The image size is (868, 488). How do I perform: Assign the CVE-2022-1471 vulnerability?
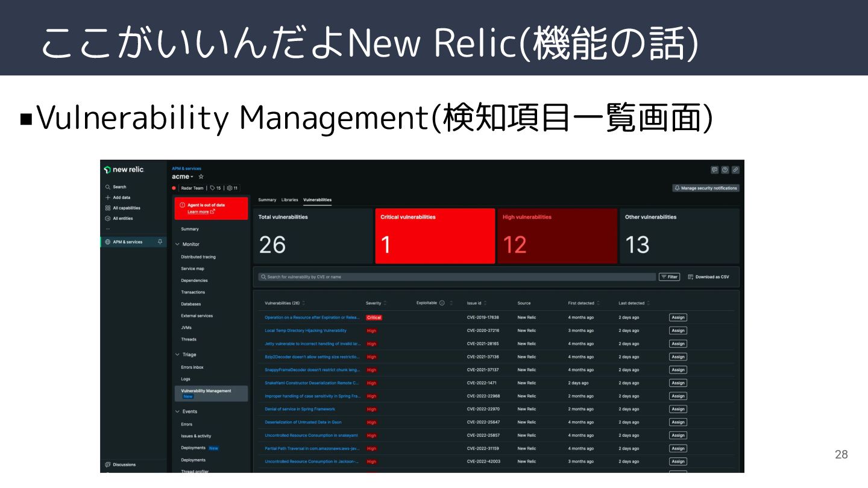pyautogui.click(x=678, y=383)
